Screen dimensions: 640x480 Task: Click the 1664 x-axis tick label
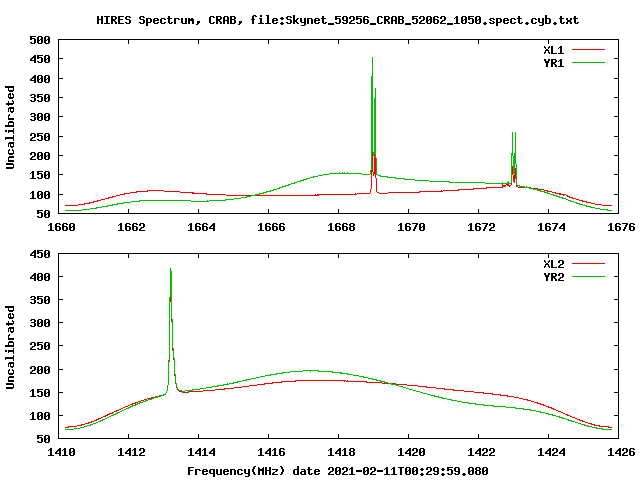201,227
